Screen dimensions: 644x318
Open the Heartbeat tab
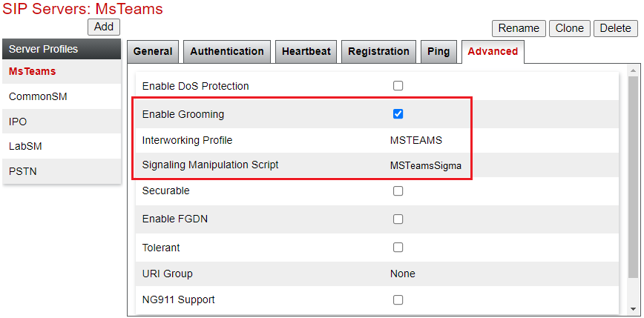[x=306, y=52]
